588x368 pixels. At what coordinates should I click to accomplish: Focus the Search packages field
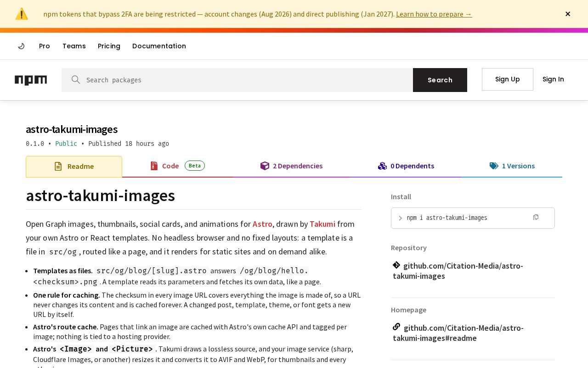237,80
